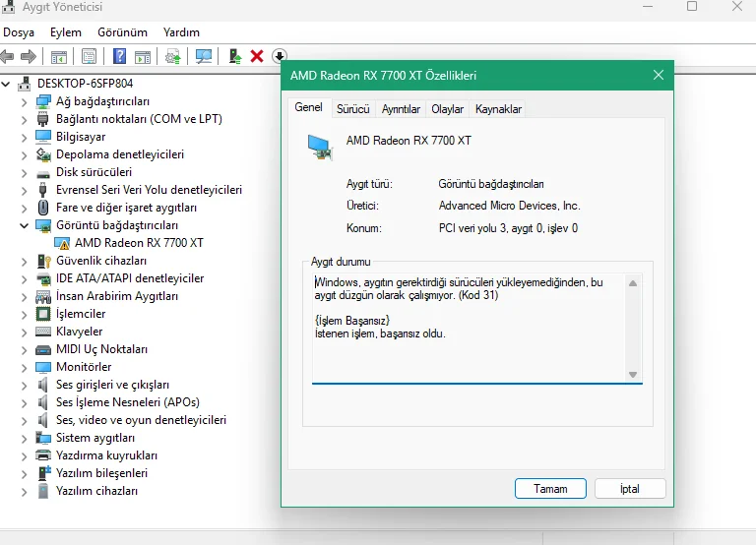
Task: Click the Bilgisayar monitor icon in tree
Action: 43,137
